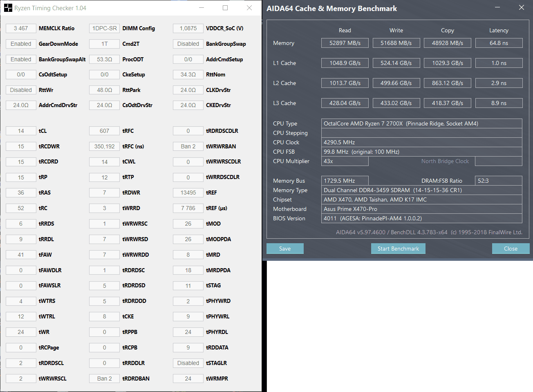This screenshot has height=392, width=533.
Task: Click the ProcODT 53.3Ω field
Action: (x=105, y=59)
